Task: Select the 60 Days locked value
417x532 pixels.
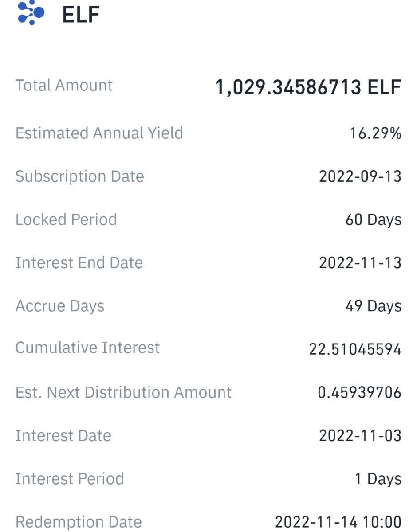Action: click(x=374, y=220)
